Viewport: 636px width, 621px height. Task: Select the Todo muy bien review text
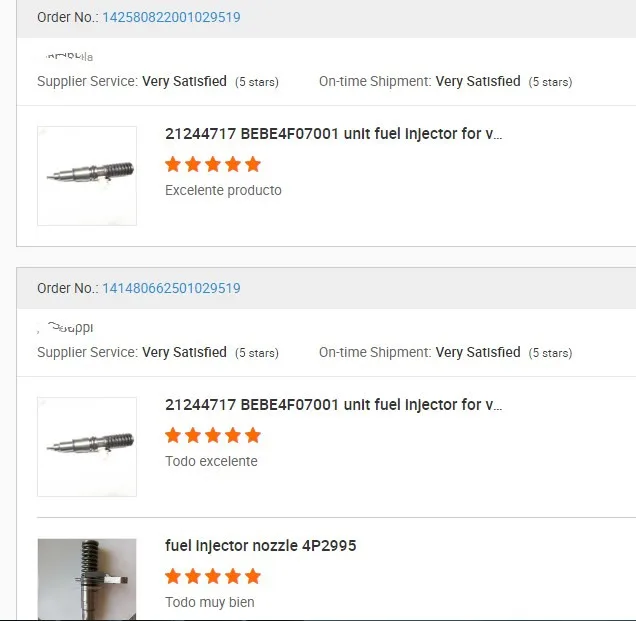coord(210,602)
